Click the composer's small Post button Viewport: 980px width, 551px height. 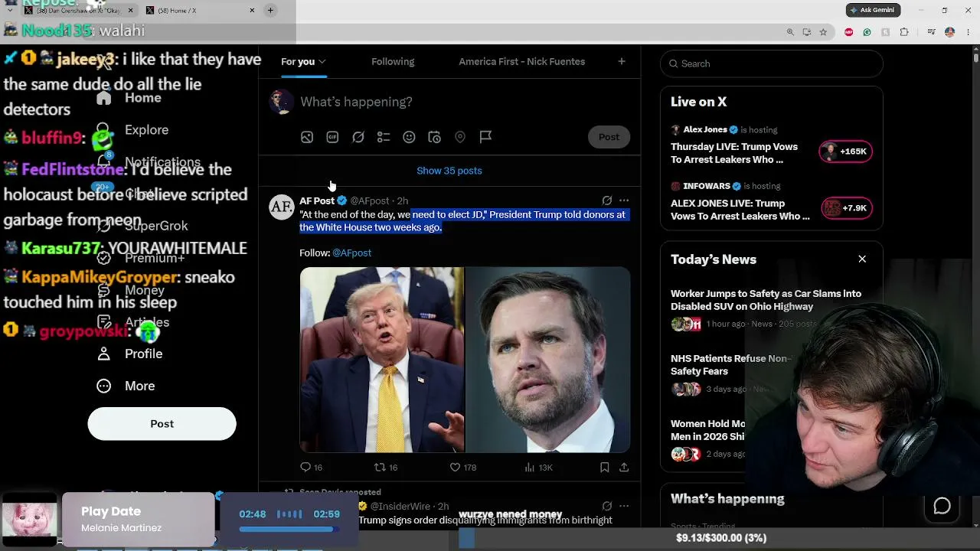(609, 137)
